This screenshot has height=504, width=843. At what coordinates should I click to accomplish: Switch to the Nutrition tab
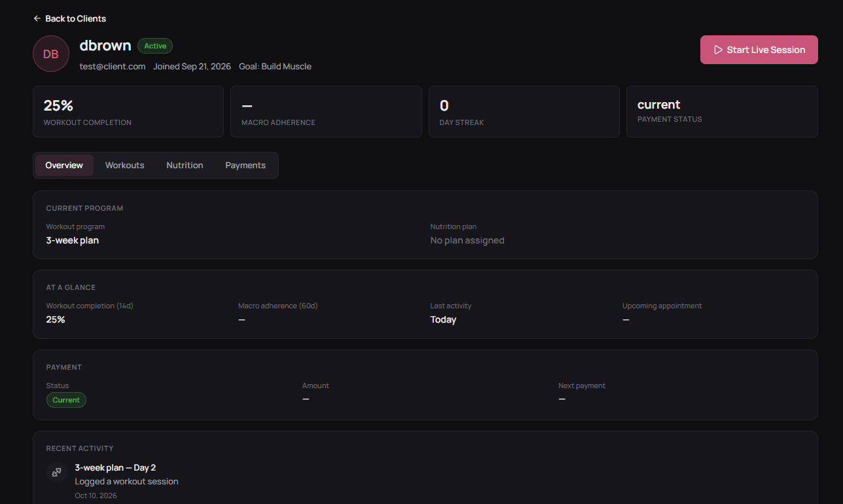(x=185, y=165)
